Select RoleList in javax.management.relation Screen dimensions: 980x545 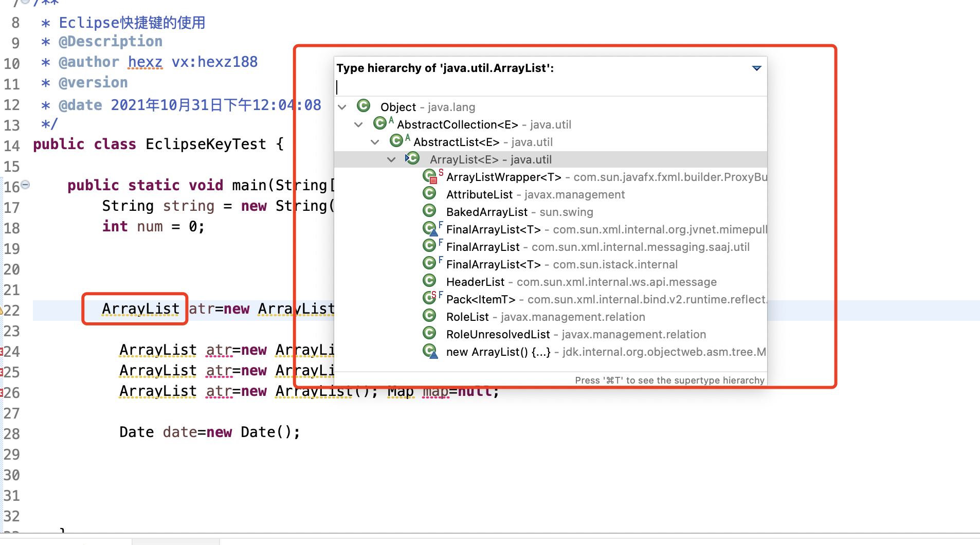(x=467, y=317)
